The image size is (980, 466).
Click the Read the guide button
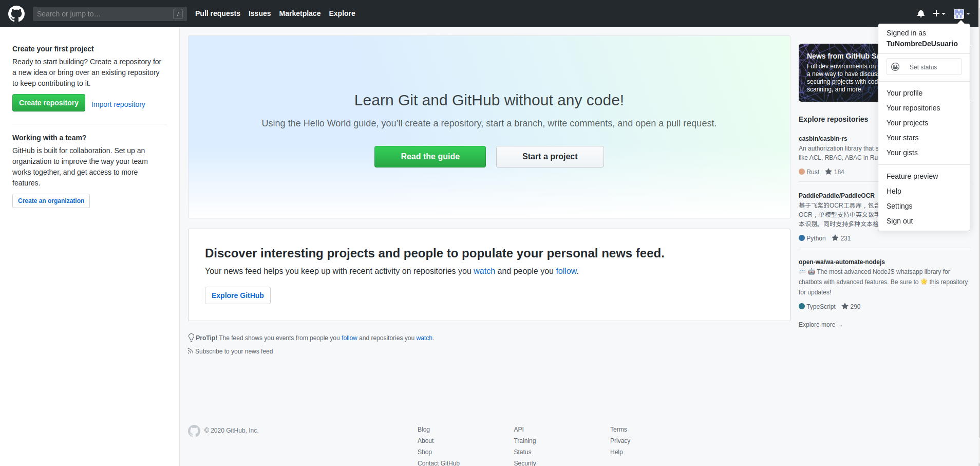[430, 157]
